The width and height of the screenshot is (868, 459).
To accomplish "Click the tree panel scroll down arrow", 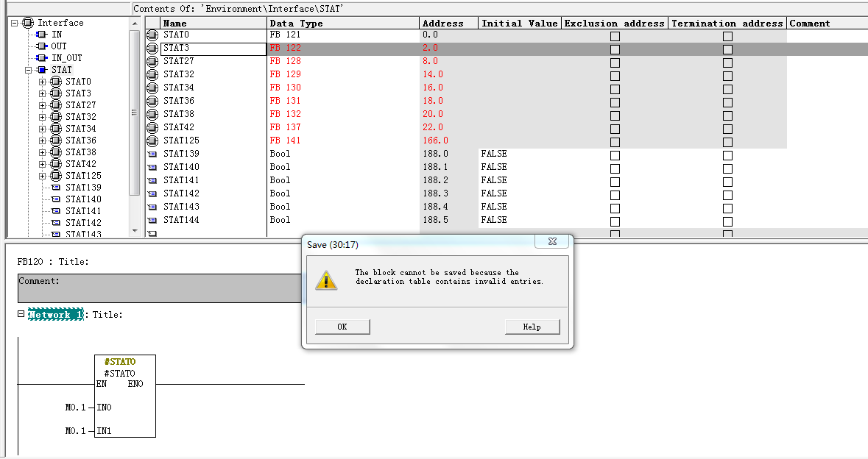I will 135,231.
